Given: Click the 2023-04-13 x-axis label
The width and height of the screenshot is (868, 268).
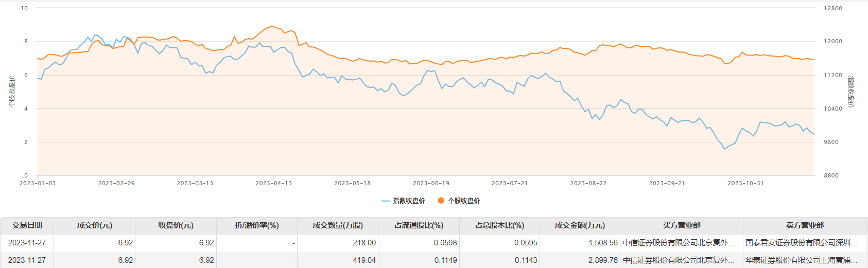Looking at the screenshot, I should click(x=274, y=183).
